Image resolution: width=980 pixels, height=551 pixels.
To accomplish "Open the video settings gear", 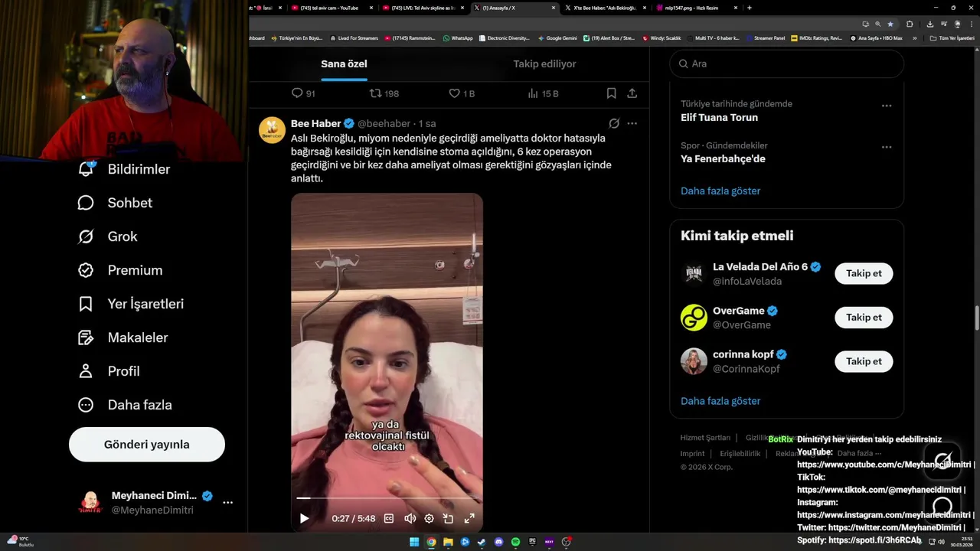I will (429, 518).
